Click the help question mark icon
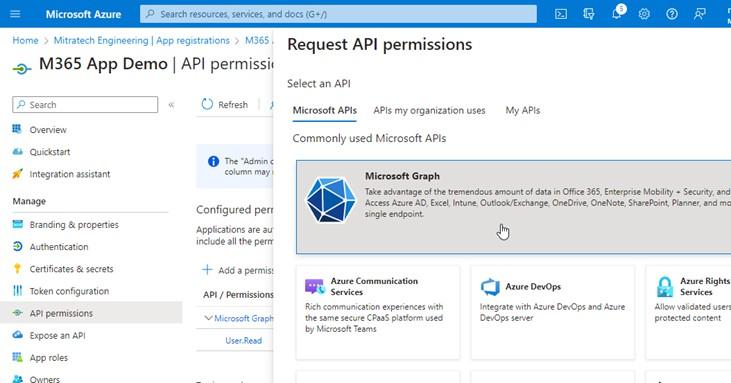The height and width of the screenshot is (383, 731). tap(672, 14)
